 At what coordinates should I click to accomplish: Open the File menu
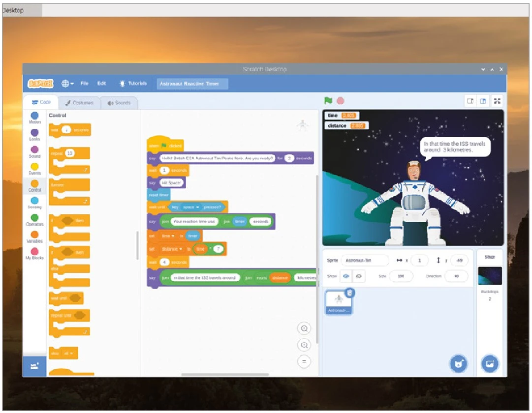85,84
